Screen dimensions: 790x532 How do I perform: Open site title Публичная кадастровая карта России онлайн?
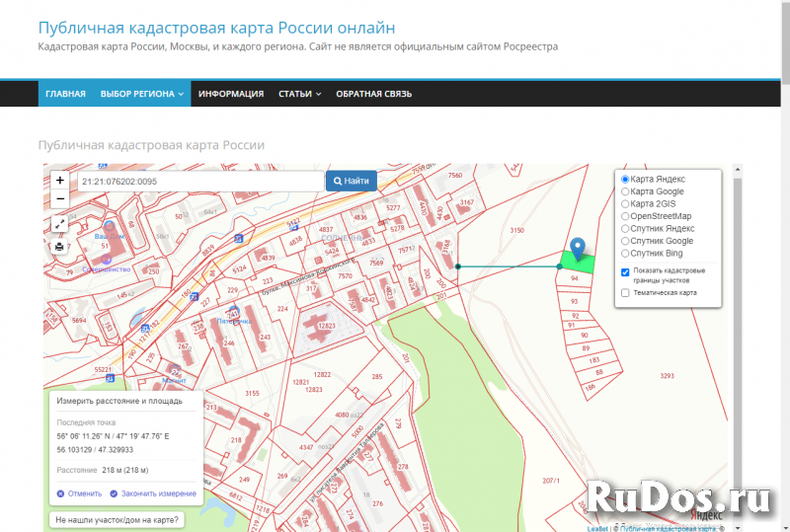click(216, 28)
